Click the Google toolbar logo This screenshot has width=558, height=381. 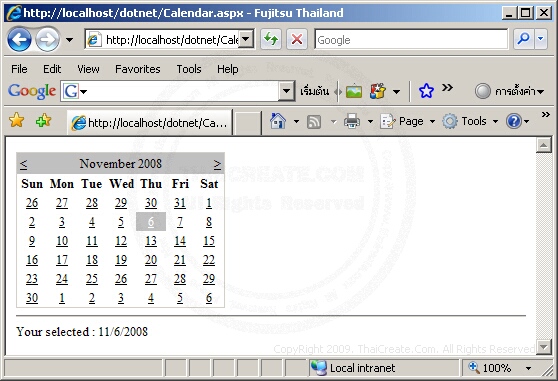32,91
